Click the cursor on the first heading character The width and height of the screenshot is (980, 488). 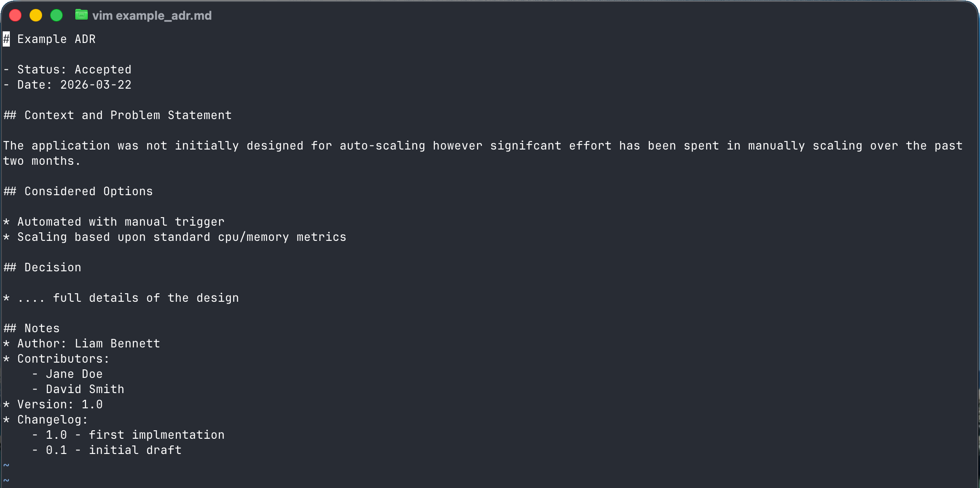[6, 39]
